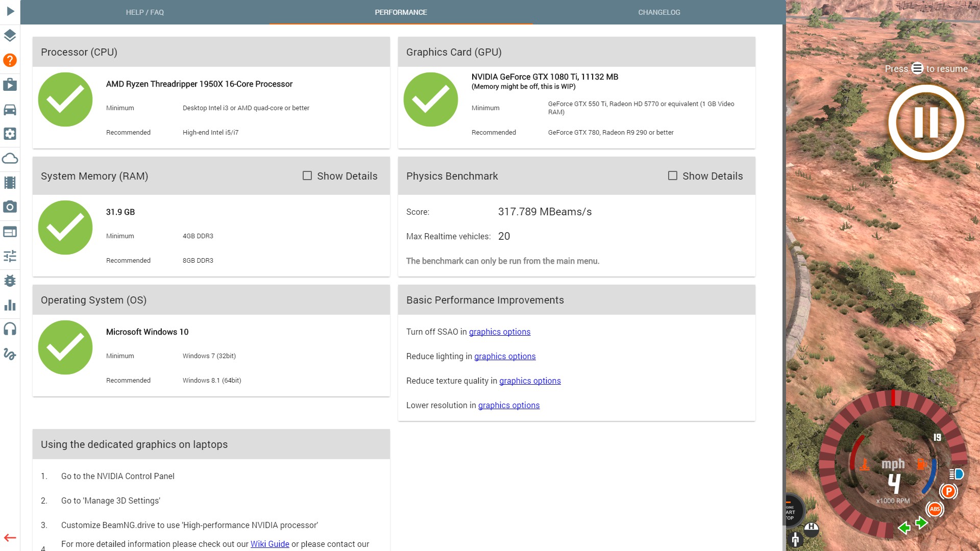980x551 pixels.
Task: Open the photo mode camera icon
Action: (x=10, y=207)
